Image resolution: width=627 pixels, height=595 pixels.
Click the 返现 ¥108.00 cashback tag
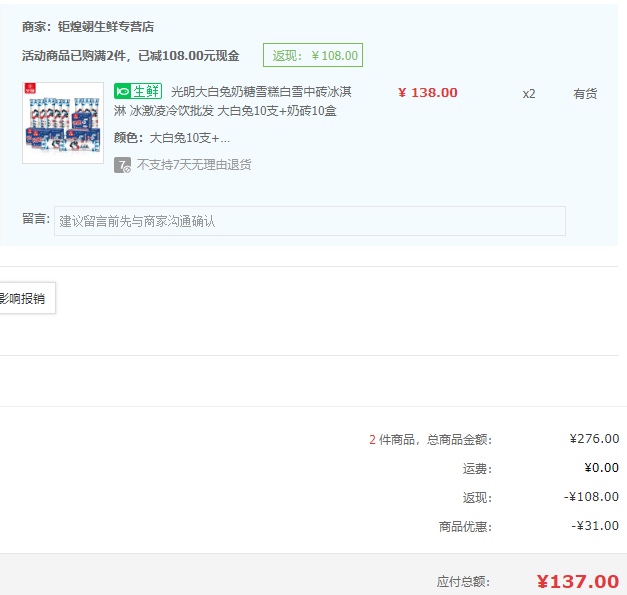coord(313,55)
